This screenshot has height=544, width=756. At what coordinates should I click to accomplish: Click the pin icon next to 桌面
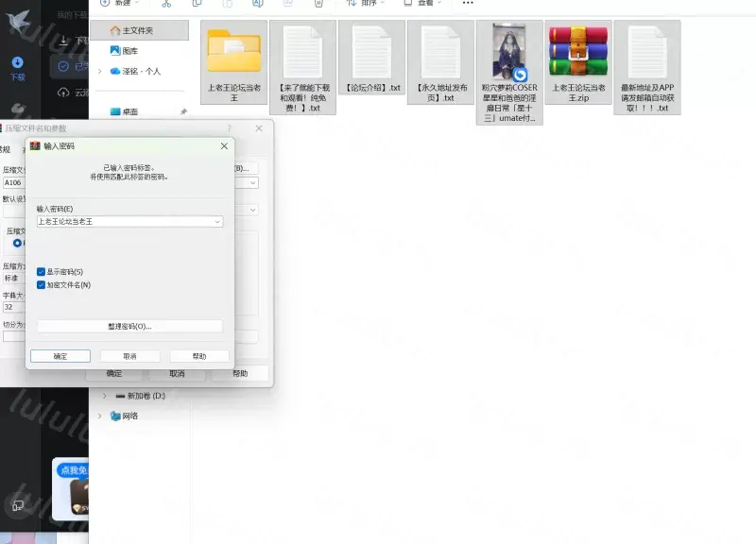tap(183, 111)
